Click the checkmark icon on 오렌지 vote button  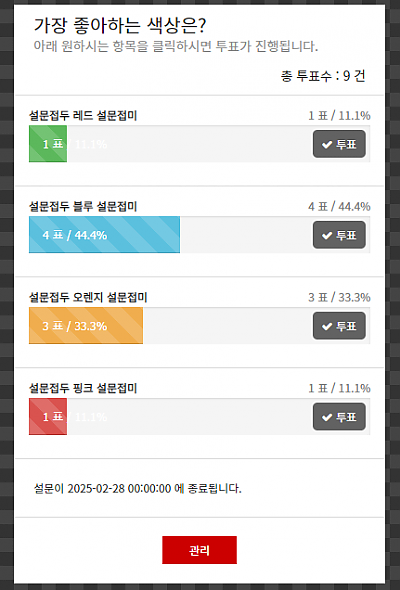tap(327, 326)
